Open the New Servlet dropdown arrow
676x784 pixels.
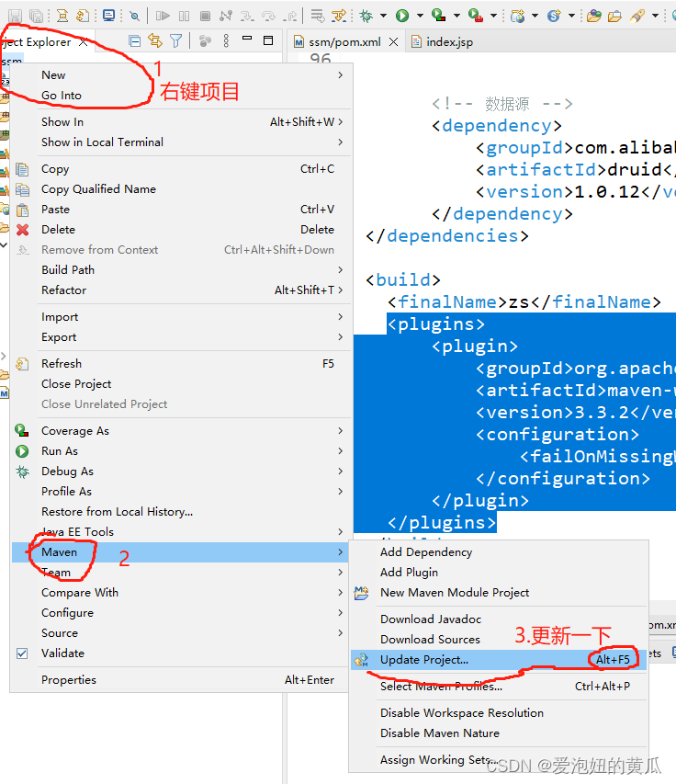pos(571,16)
